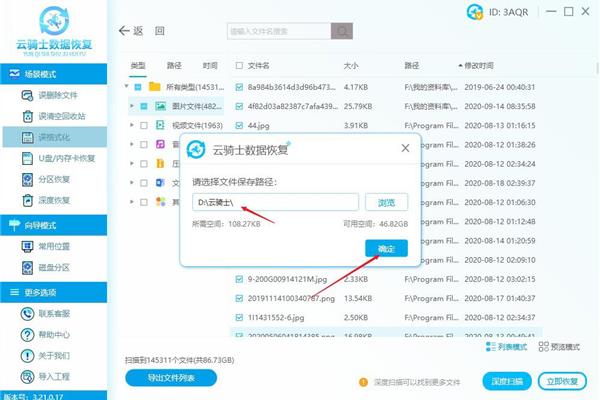Click the purple audio file type icon
The height and width of the screenshot is (400, 600).
point(160,144)
